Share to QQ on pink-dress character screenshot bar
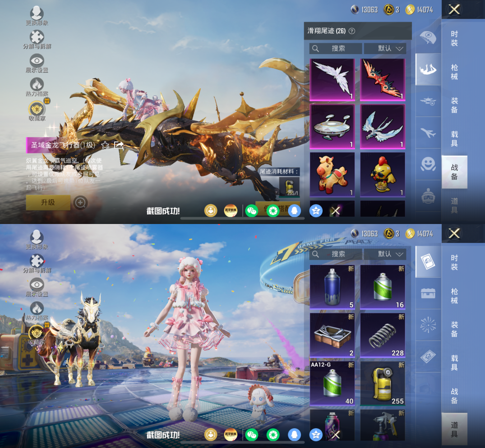 click(294, 435)
